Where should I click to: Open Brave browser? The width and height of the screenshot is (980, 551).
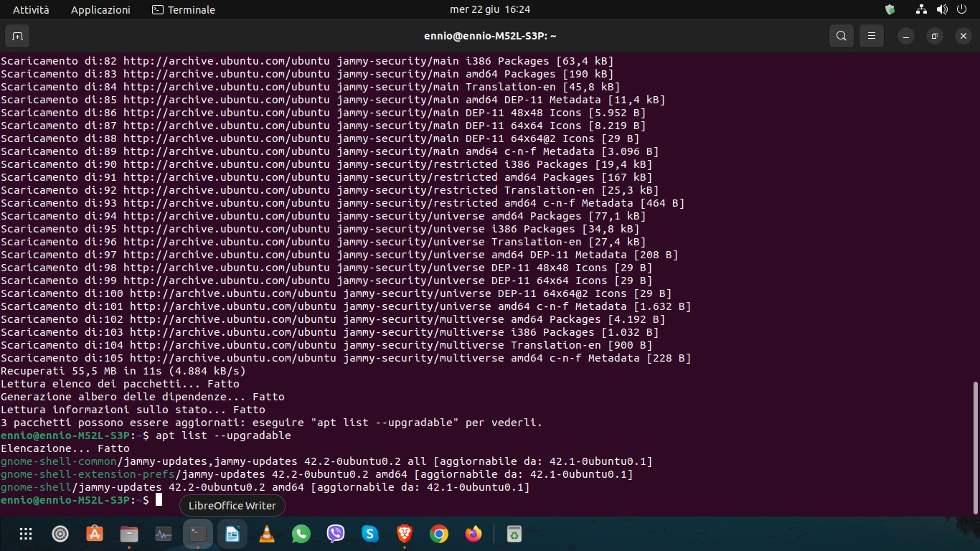tap(405, 534)
